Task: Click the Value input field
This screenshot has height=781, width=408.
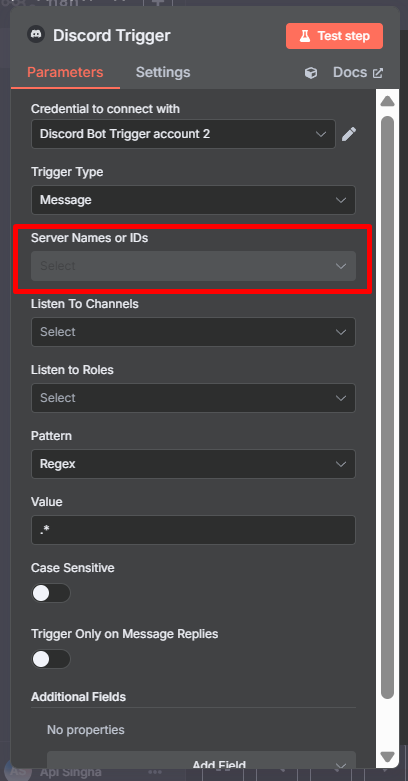Action: [193, 530]
